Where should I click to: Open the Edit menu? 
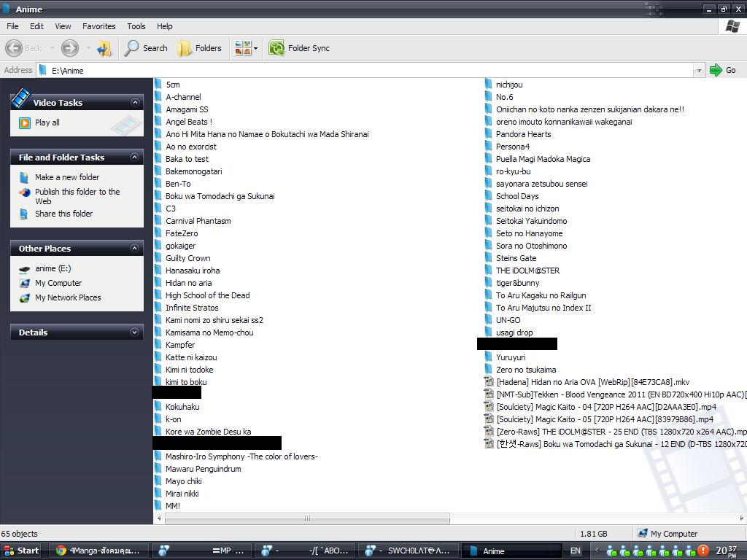coord(36,26)
